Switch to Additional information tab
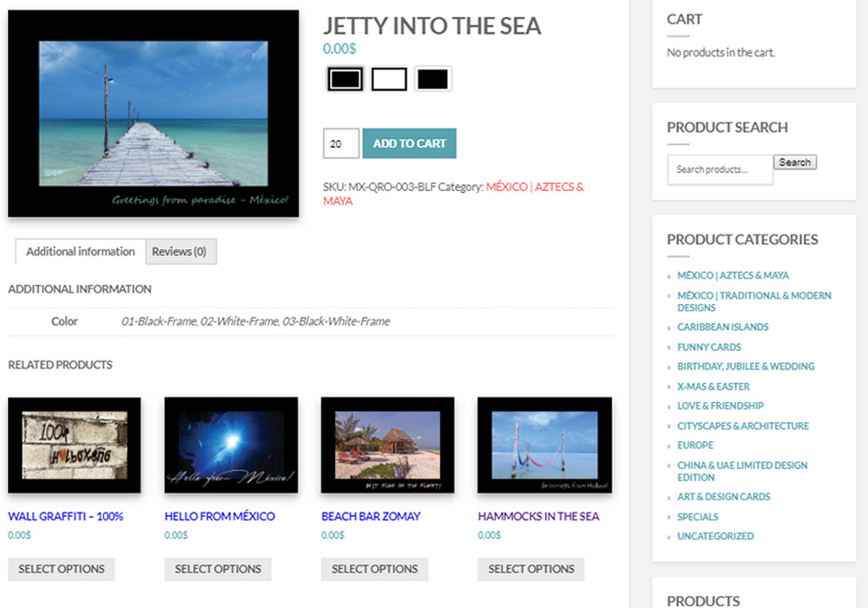The image size is (868, 608). [80, 252]
